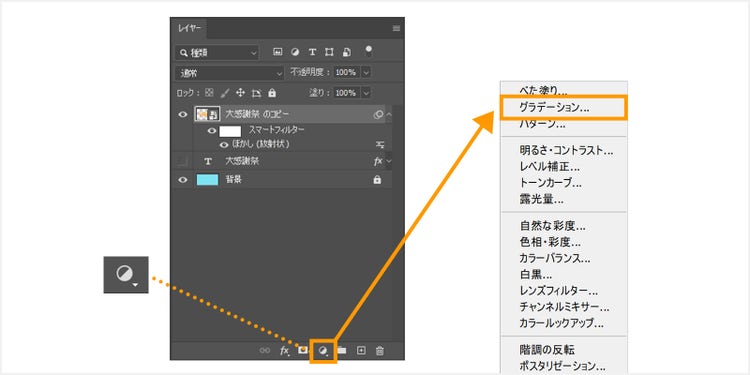Image resolution: width=750 pixels, height=375 pixels.
Task: Hide the 背景 layer
Action: pos(183,180)
